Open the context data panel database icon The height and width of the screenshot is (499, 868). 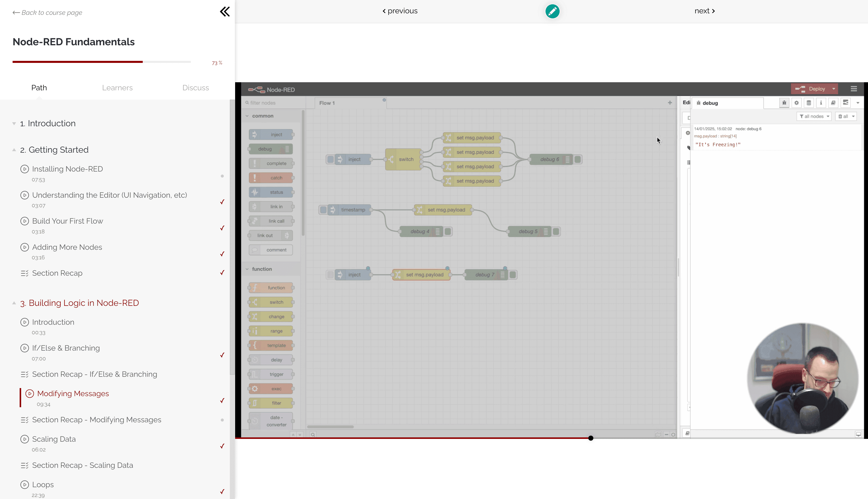point(809,102)
